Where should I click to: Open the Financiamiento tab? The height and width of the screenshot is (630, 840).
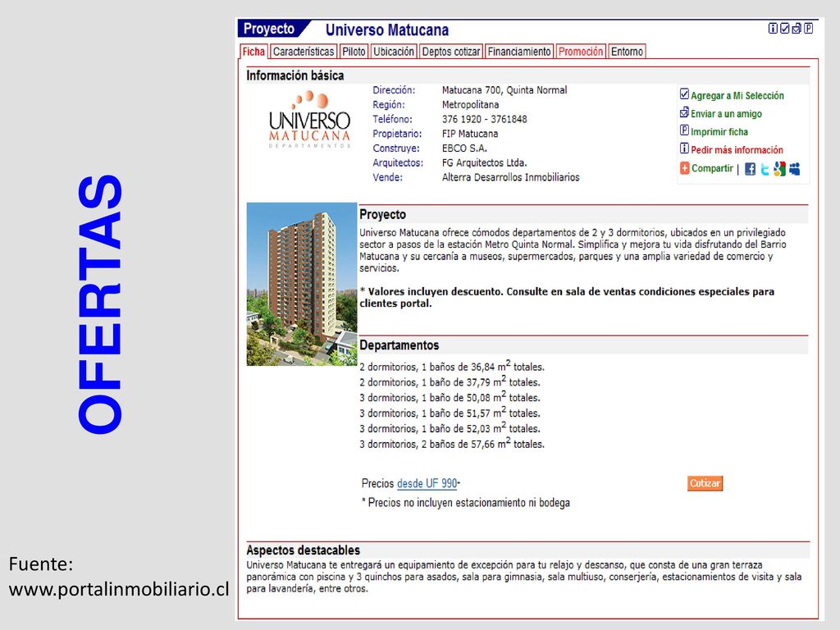click(x=519, y=52)
